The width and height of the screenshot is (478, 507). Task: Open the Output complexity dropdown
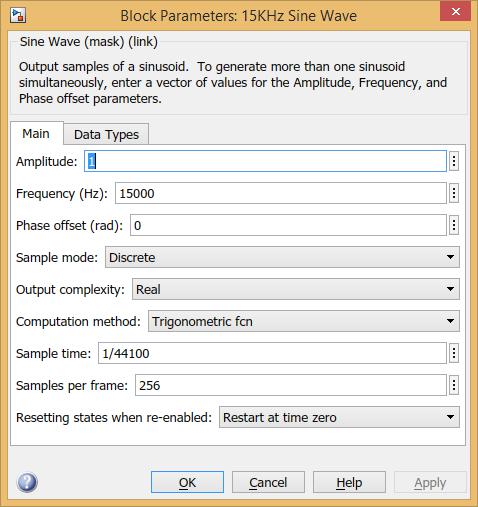tap(296, 289)
